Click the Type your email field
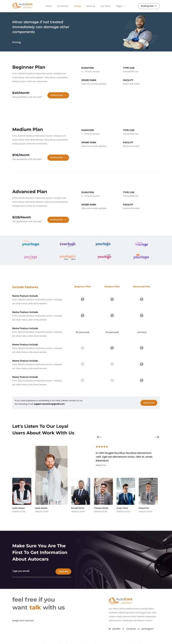Image resolution: width=172 pixels, height=644 pixels. click(33, 571)
